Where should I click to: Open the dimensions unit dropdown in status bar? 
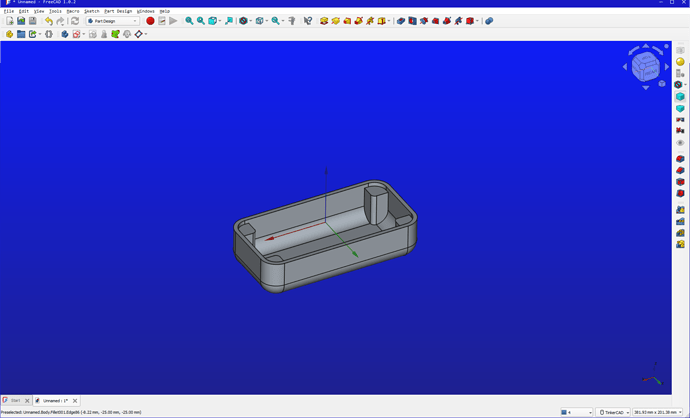click(x=657, y=412)
